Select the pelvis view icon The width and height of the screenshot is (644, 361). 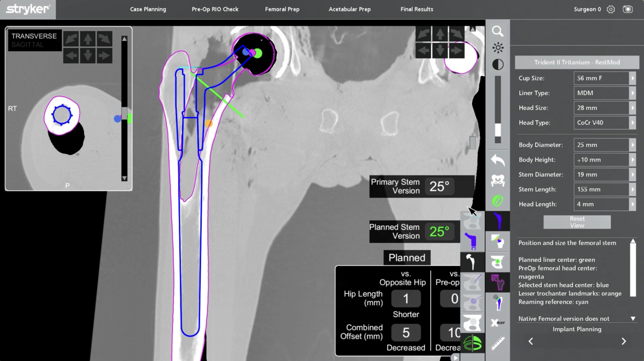point(498,180)
